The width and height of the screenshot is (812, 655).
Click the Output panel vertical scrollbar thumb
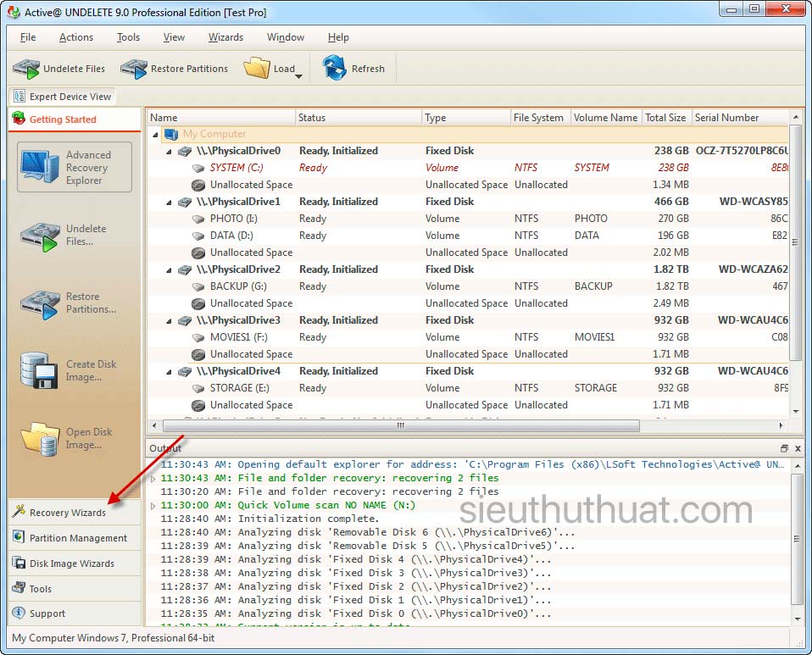[x=798, y=539]
